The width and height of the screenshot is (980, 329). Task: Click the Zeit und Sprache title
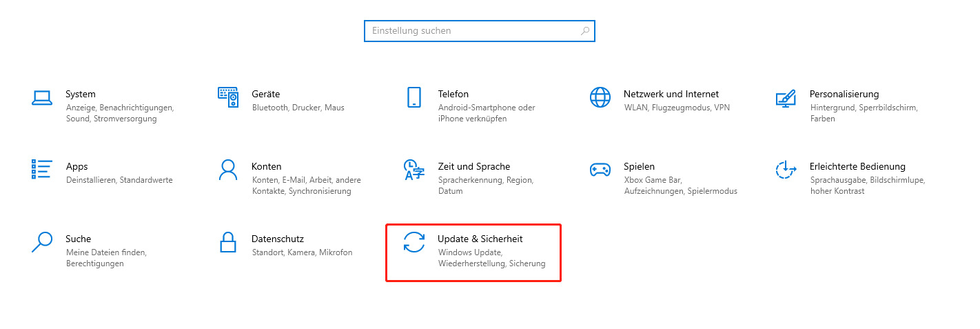pos(474,166)
